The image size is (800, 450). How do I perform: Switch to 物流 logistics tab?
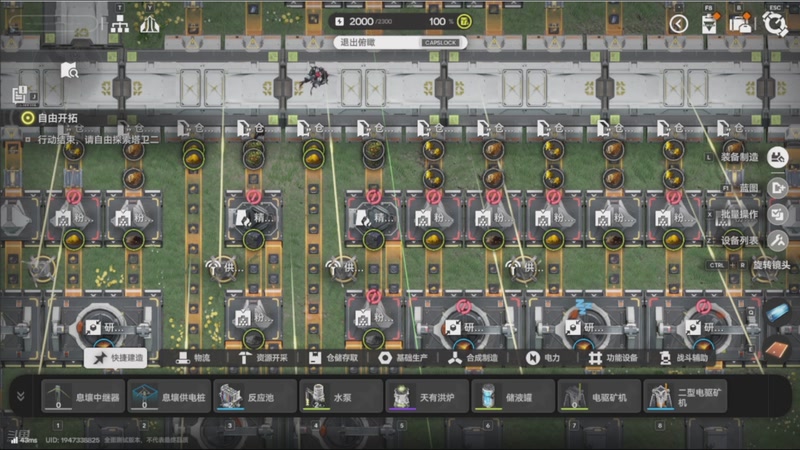coord(193,358)
